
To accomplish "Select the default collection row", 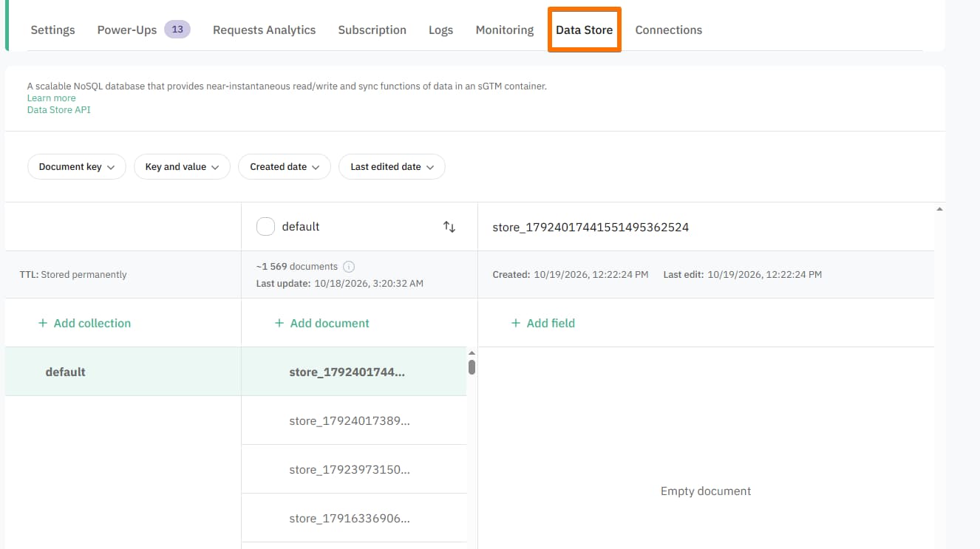I will (x=123, y=372).
